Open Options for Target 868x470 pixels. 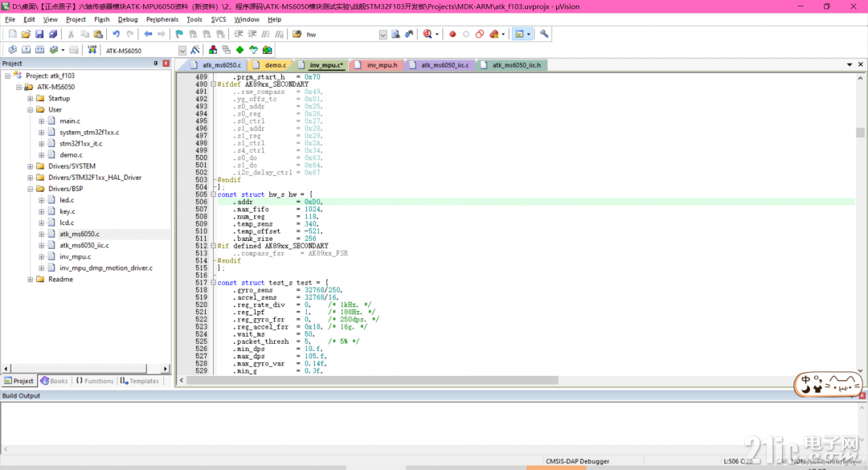(x=194, y=50)
